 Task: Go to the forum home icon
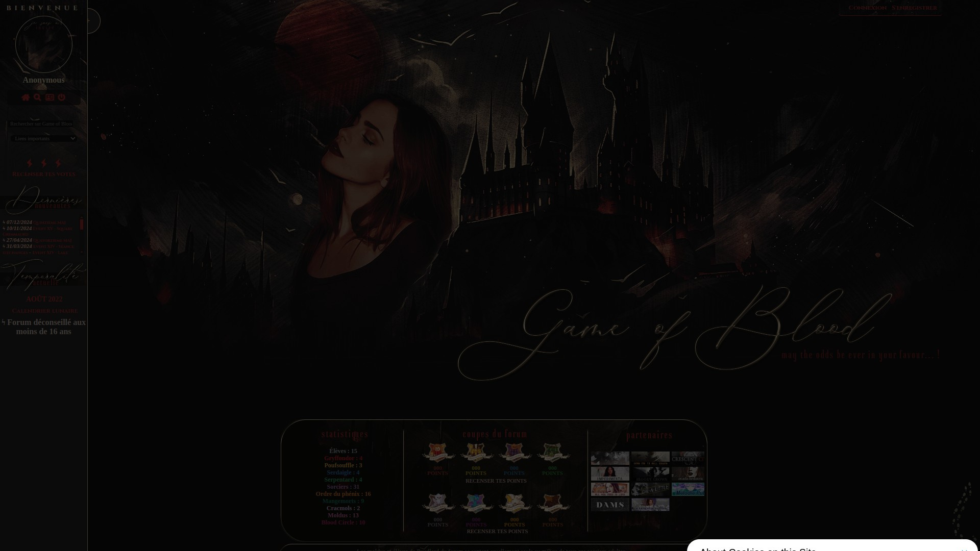click(26, 97)
